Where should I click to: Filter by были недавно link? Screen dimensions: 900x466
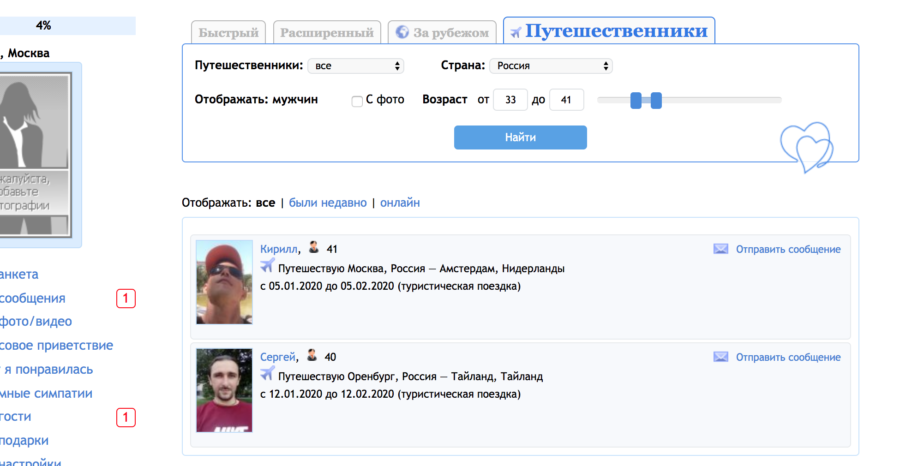click(328, 203)
